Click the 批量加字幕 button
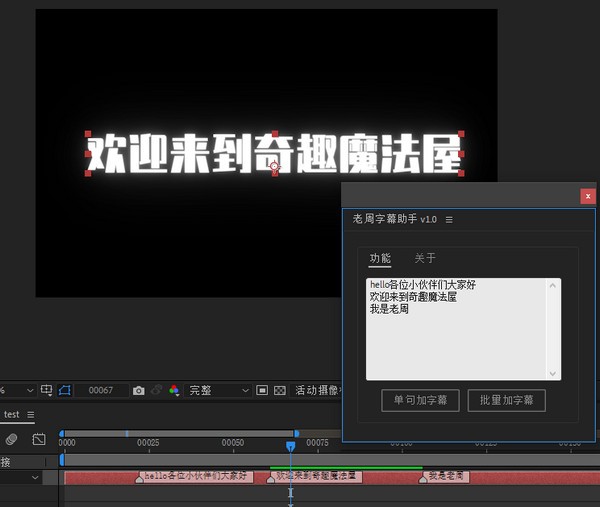 click(506, 400)
